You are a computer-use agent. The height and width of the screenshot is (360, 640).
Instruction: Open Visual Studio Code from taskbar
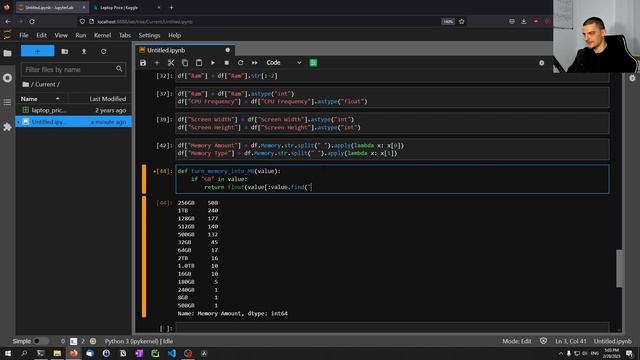click(x=171, y=353)
